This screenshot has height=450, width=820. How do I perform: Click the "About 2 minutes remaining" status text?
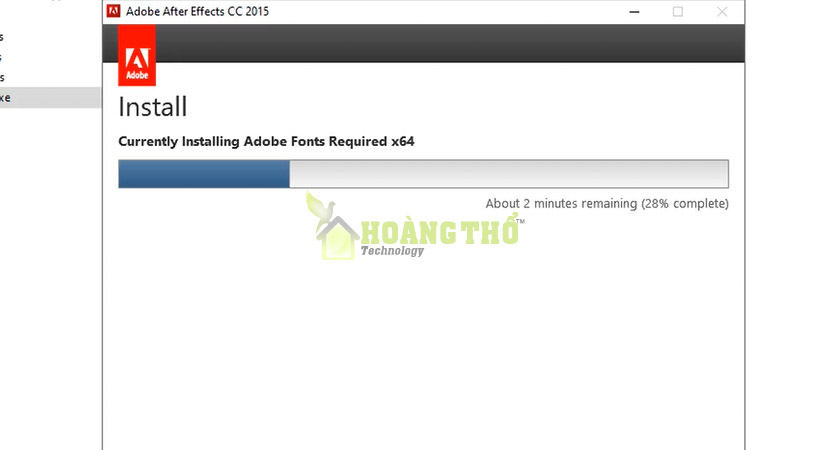tap(562, 204)
